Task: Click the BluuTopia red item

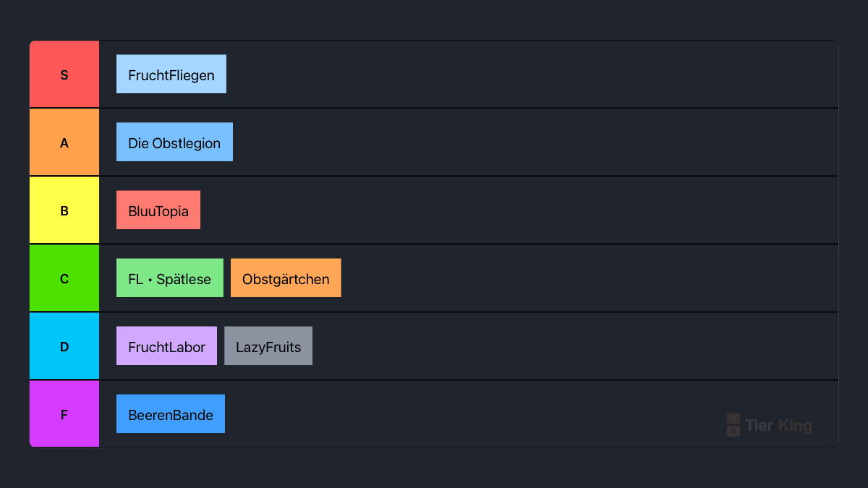Action: coord(158,210)
